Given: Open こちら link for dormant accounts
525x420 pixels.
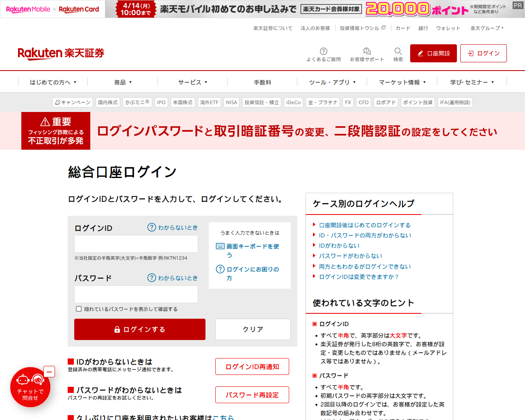Looking at the screenshot, I should [223, 417].
